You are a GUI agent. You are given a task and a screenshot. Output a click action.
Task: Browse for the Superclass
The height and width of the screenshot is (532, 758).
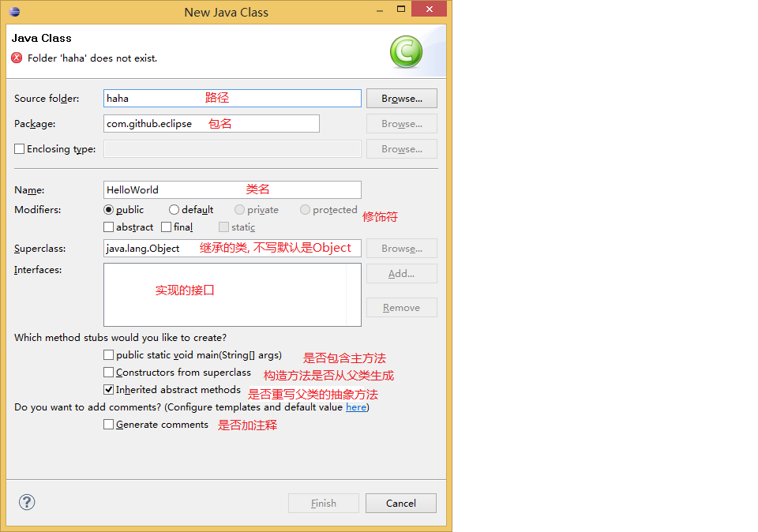[402, 249]
